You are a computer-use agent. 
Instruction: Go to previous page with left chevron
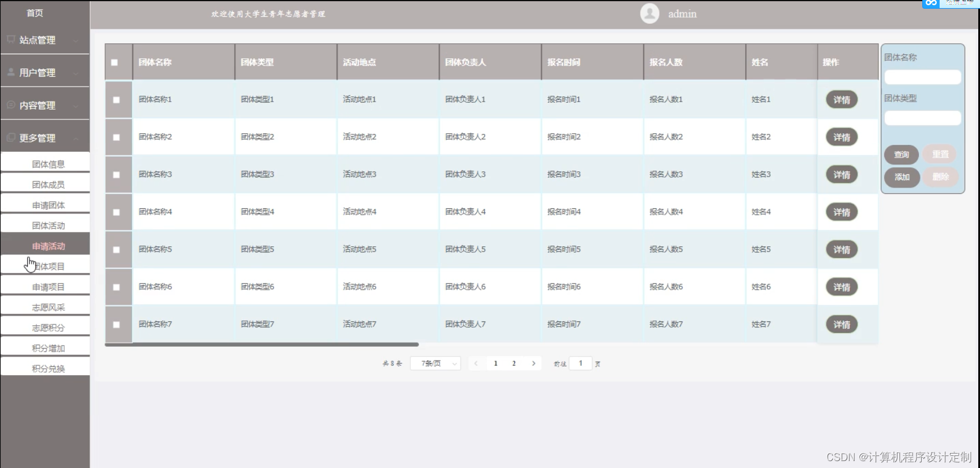(x=476, y=364)
